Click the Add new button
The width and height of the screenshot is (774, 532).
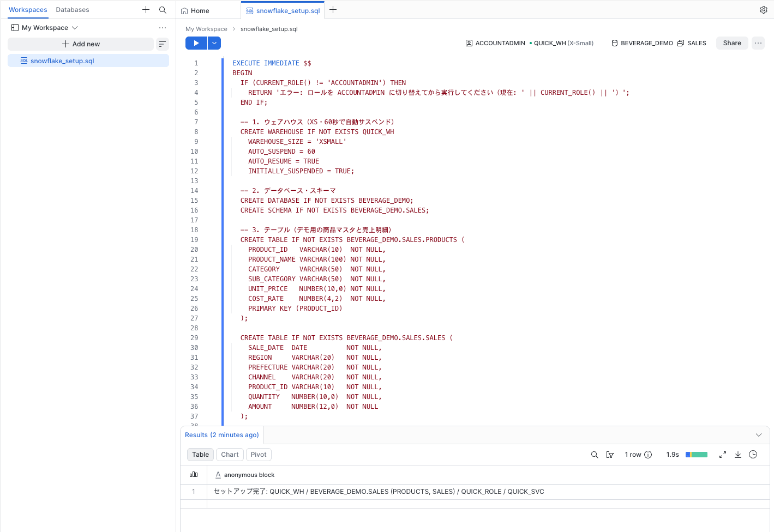coord(81,44)
